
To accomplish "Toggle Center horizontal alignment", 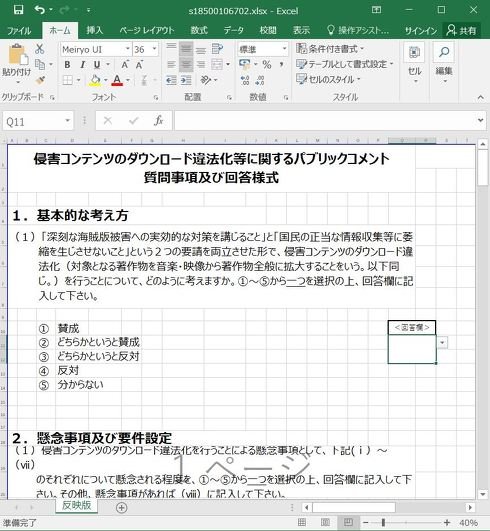I will click(x=186, y=64).
